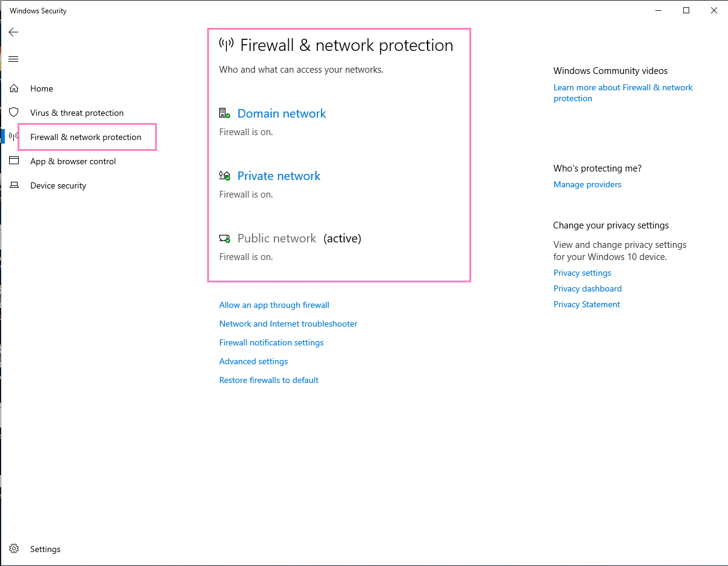Open Privacy dashboard link
728x566 pixels.
click(x=587, y=288)
